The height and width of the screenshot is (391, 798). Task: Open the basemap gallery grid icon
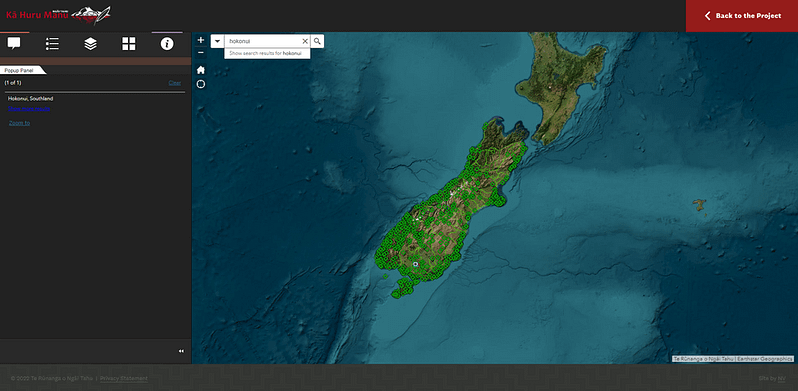coord(129,44)
